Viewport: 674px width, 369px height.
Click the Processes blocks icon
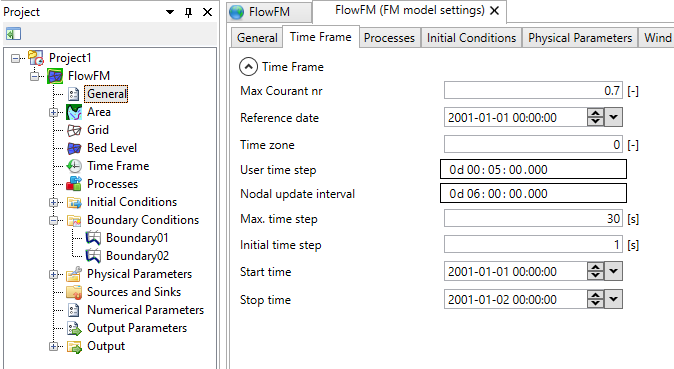tap(74, 184)
